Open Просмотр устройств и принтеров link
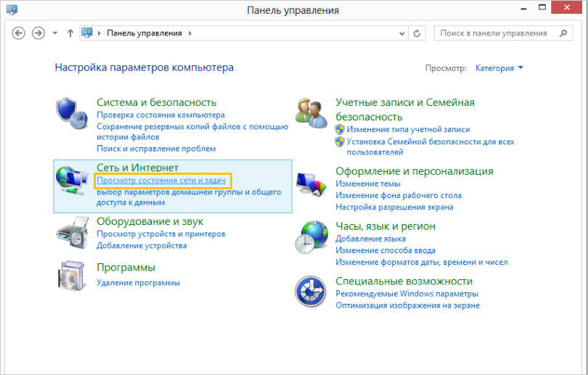The height and width of the screenshot is (375, 588). (x=160, y=234)
